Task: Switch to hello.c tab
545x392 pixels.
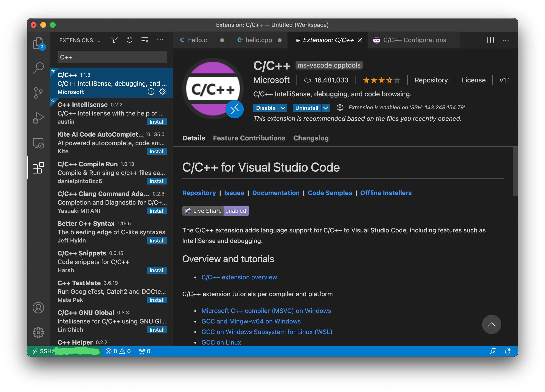Action: [x=201, y=40]
